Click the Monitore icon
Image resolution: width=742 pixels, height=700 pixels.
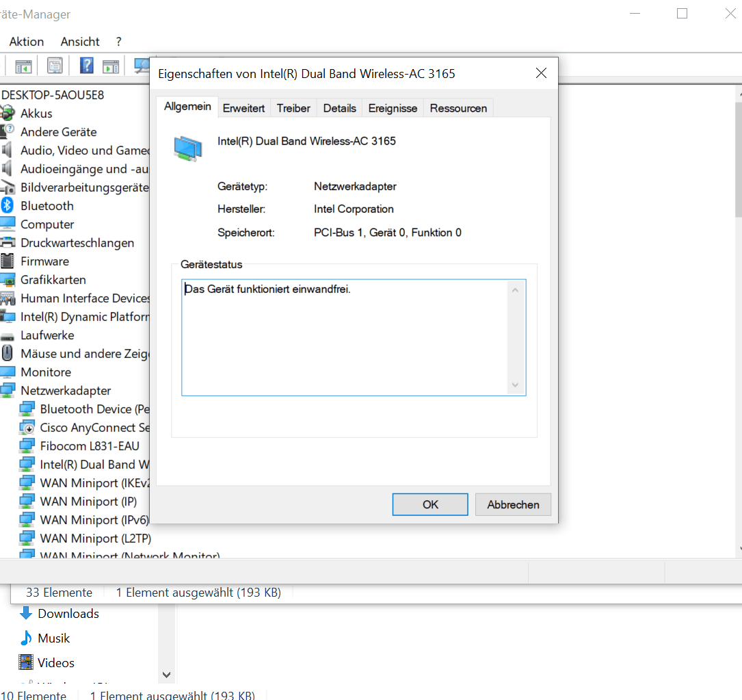tap(7, 372)
